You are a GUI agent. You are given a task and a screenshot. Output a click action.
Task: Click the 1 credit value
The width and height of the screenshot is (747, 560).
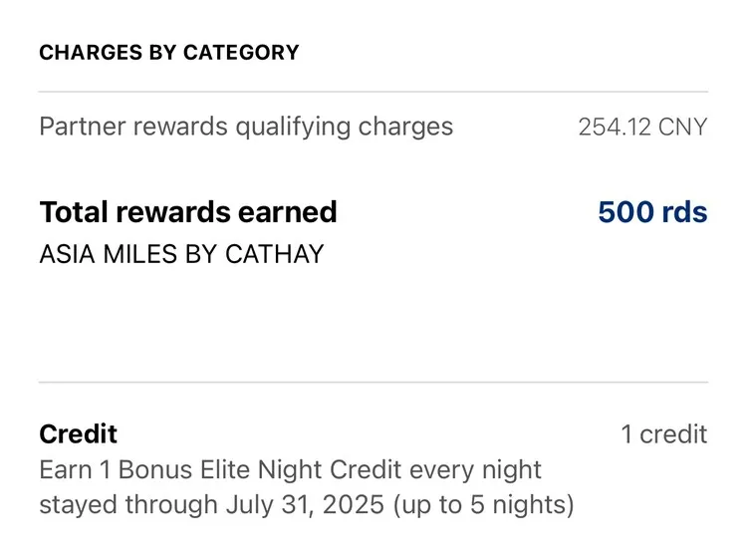click(x=664, y=434)
